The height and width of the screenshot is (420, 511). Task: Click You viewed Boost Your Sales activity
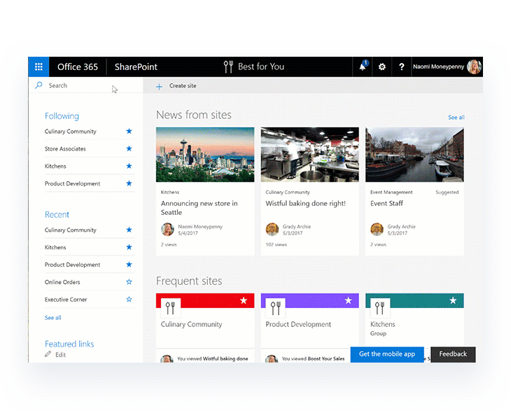(313, 358)
